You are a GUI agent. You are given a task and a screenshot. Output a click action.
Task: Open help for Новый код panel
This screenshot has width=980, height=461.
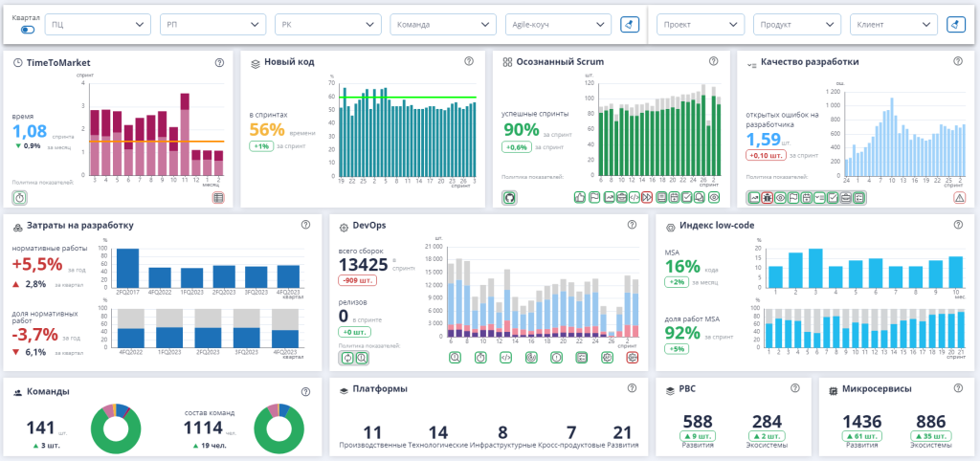(469, 61)
